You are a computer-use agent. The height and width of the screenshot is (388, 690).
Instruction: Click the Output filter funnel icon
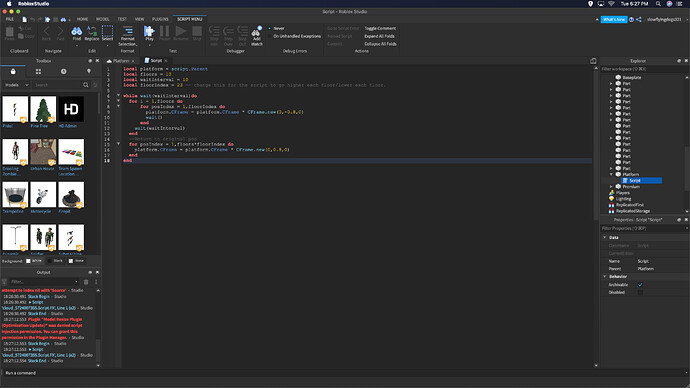click(x=4, y=282)
